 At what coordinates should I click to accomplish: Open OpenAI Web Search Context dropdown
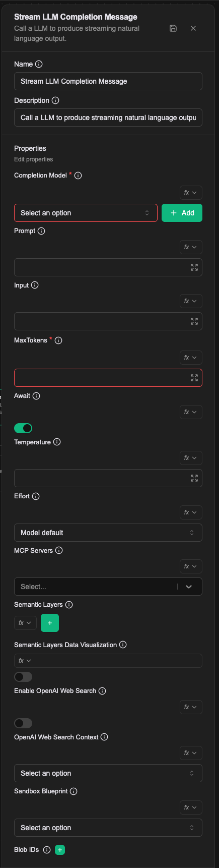108,773
